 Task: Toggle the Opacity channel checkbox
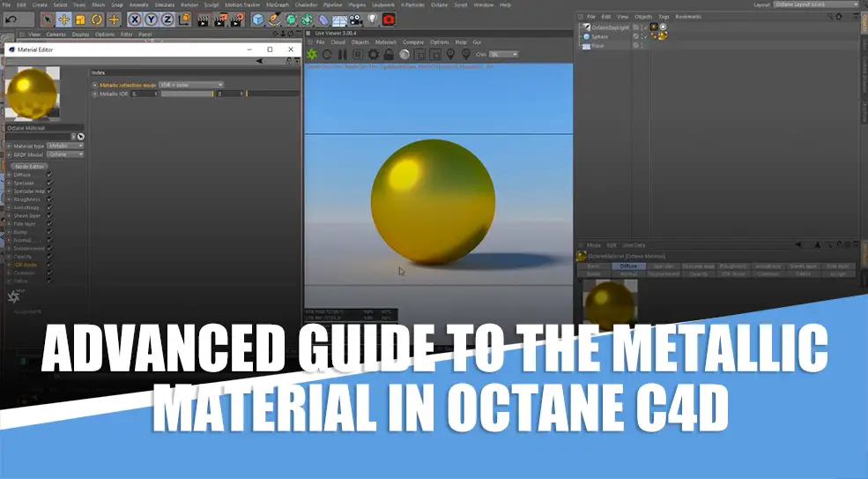pos(49,256)
